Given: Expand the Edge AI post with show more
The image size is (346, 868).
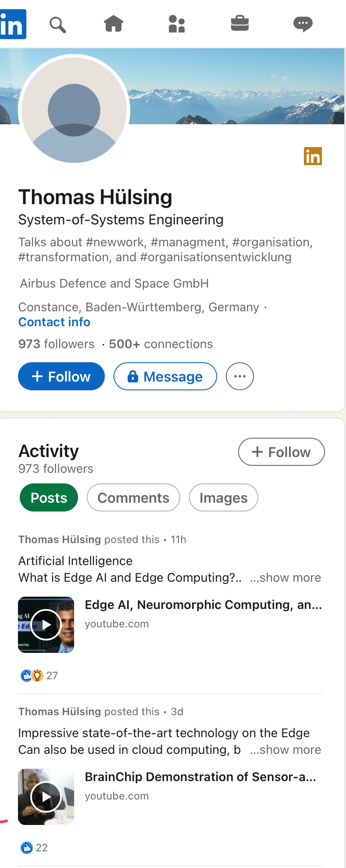Looking at the screenshot, I should (x=285, y=578).
